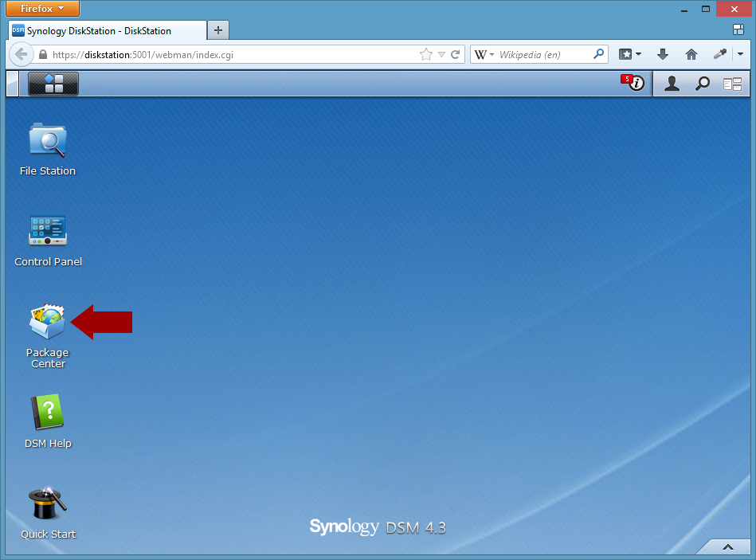Expand the Wikipedia search engine dropdown
The height and width of the screenshot is (560, 756).
pyautogui.click(x=484, y=54)
